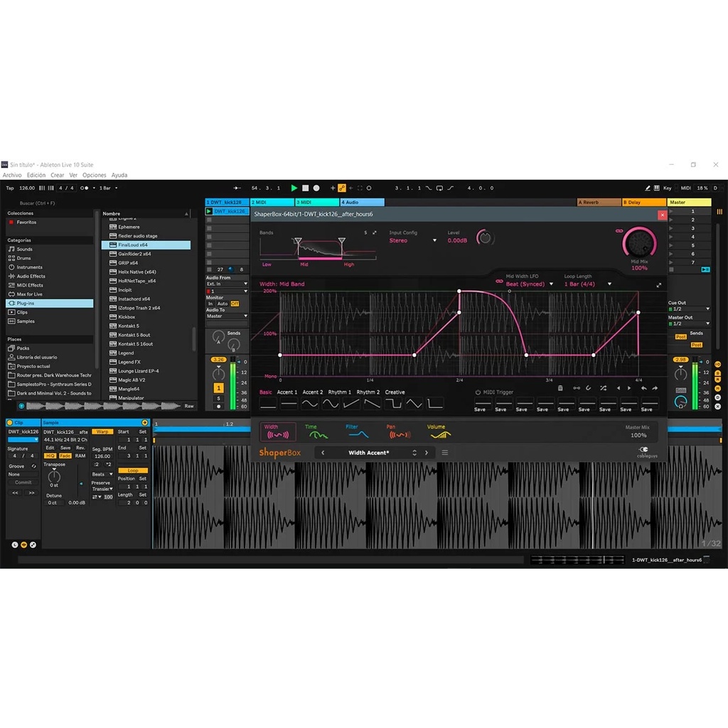Select the Pan shaper icon in ShaperBox
This screenshot has height=728, width=728.
tap(400, 432)
